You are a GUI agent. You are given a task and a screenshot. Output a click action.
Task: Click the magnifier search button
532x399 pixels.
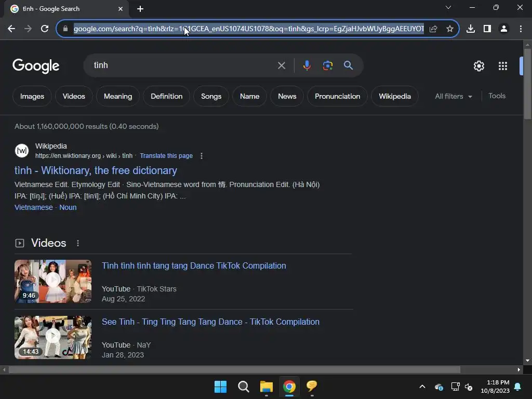349,65
